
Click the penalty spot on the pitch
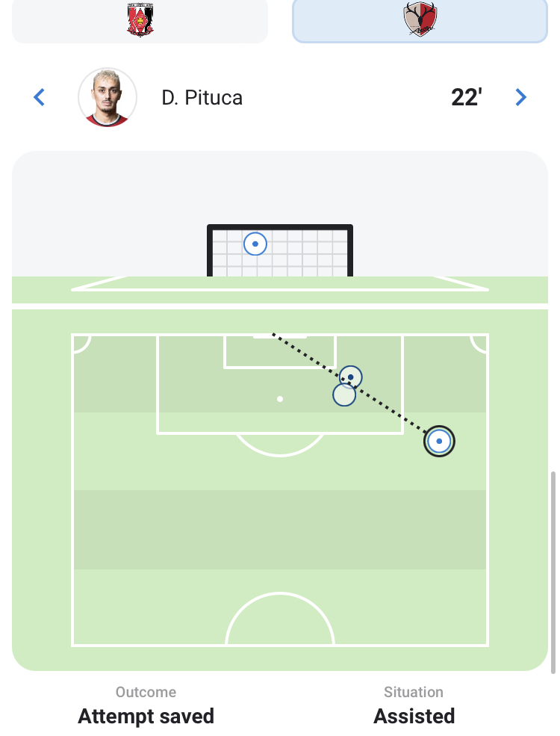pos(280,399)
